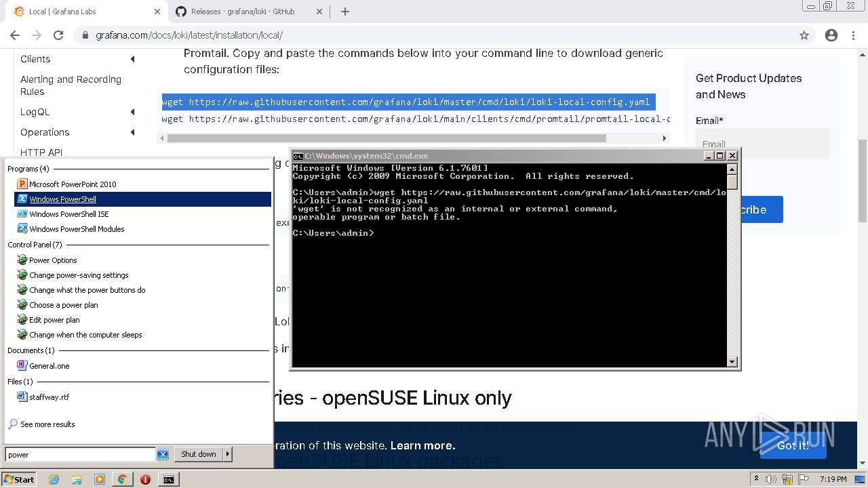This screenshot has width=868, height=488.
Task: Show hidden system tray icons
Action: pyautogui.click(x=757, y=479)
